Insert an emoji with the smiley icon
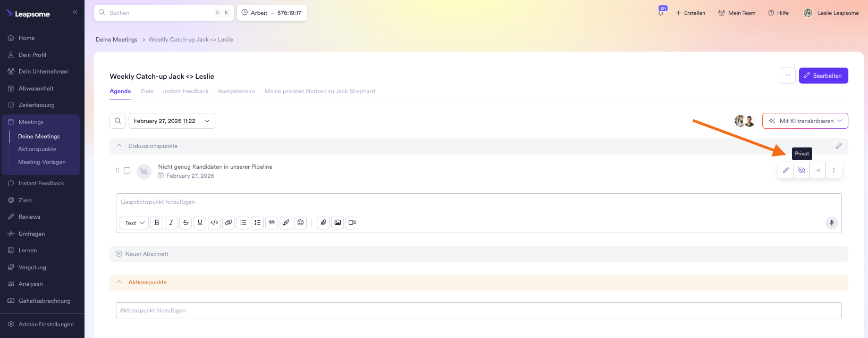This screenshot has height=338, width=868. pyautogui.click(x=300, y=222)
